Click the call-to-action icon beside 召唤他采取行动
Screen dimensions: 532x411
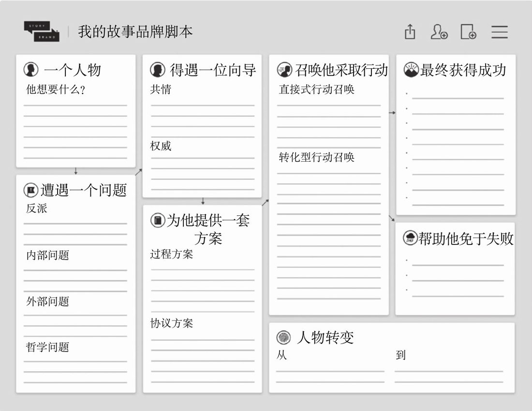(x=284, y=70)
